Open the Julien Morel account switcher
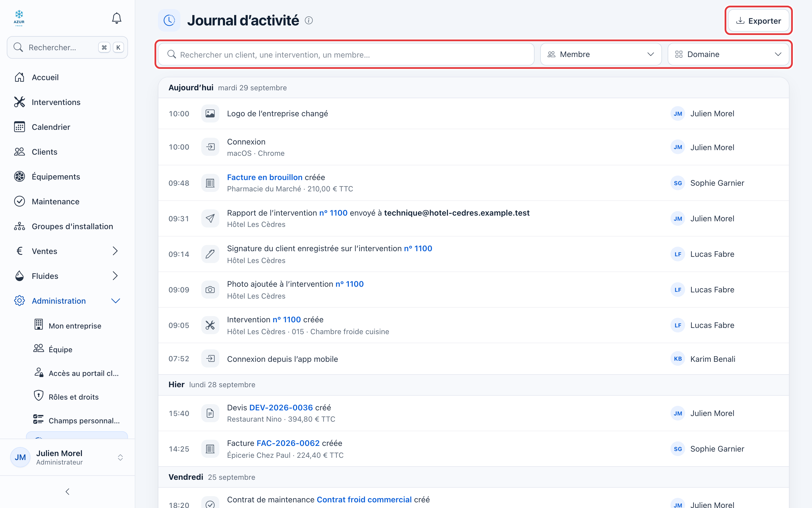The height and width of the screenshot is (508, 812). [x=67, y=457]
